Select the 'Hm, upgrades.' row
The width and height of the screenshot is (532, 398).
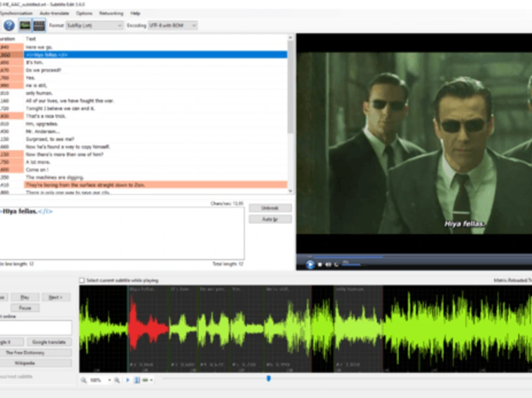(143, 124)
